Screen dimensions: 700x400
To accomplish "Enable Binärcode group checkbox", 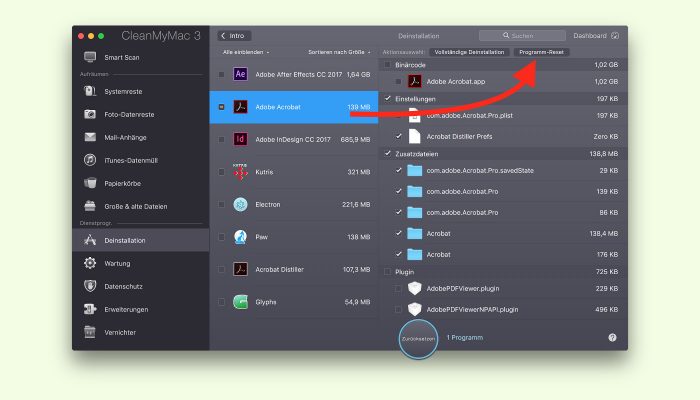I will pyautogui.click(x=387, y=65).
